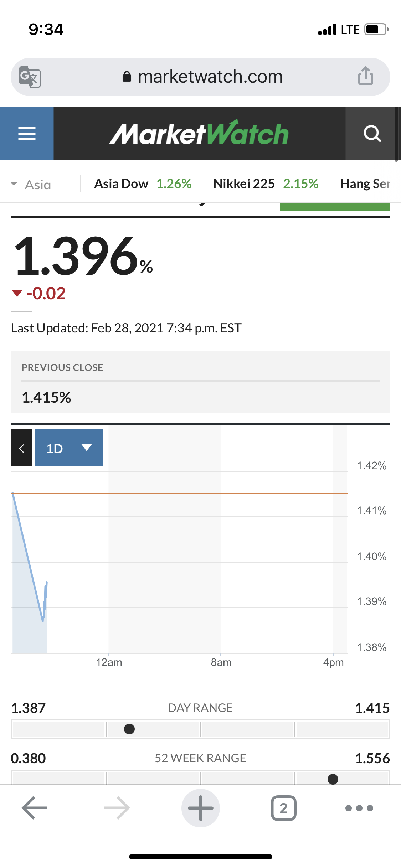Viewport: 401px width, 868px height.
Task: Tap the marketwatch.com address bar
Action: coord(210,77)
